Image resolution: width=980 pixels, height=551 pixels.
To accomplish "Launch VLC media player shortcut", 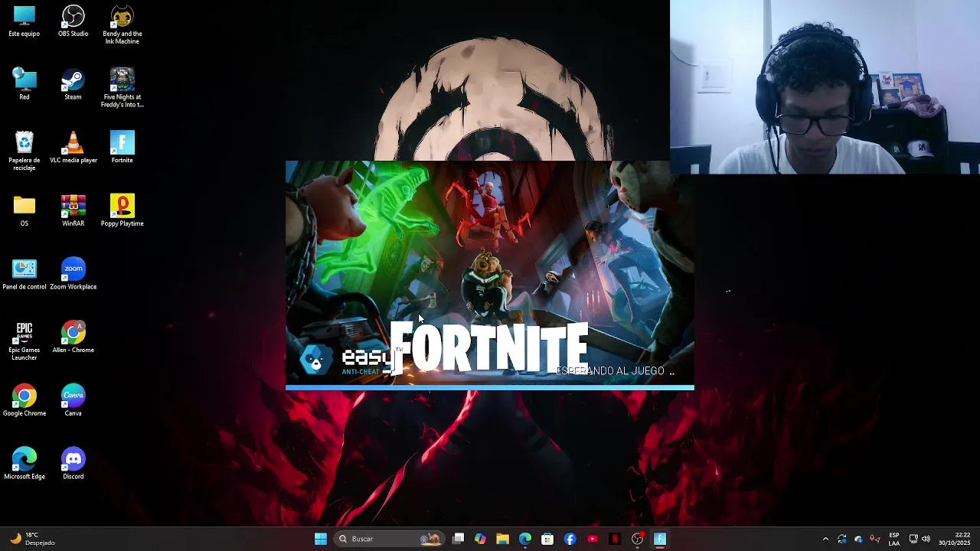I will click(73, 148).
